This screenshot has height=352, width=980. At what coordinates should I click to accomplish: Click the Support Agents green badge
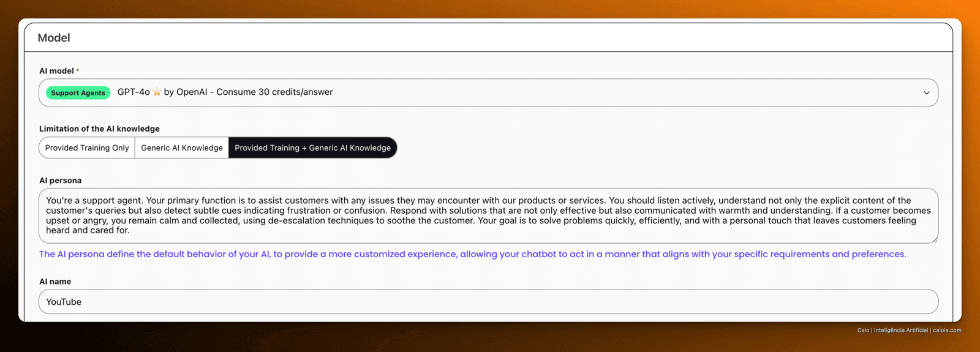[x=78, y=93]
